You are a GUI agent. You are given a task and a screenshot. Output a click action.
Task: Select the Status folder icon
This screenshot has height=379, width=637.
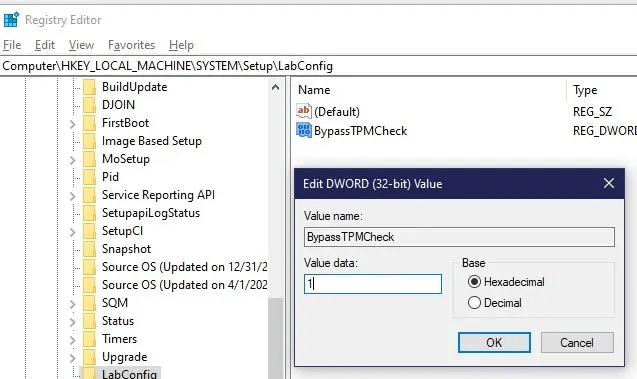tap(89, 321)
